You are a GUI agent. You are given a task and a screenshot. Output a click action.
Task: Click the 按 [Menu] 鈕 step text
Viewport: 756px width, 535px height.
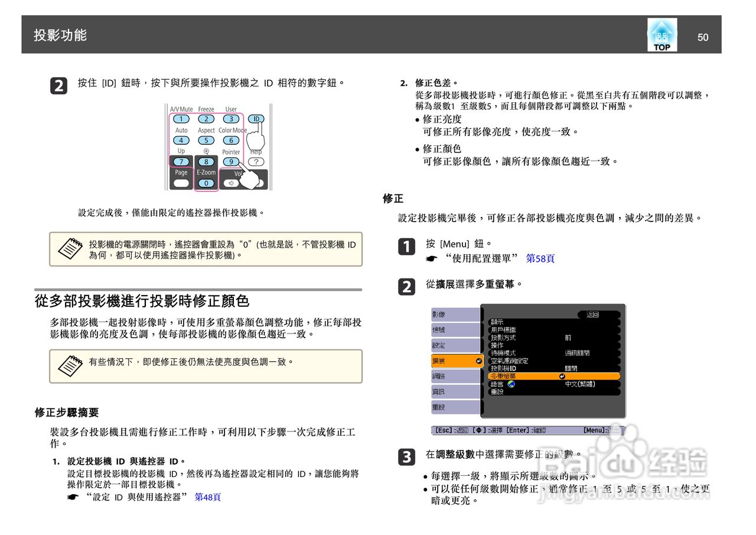tap(459, 244)
